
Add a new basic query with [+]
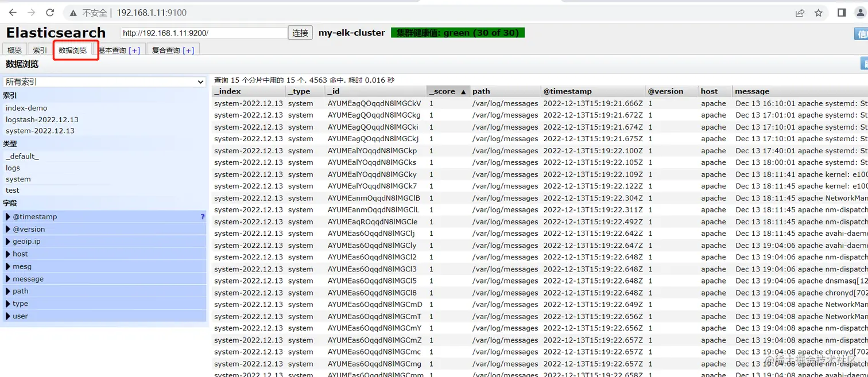tap(134, 50)
